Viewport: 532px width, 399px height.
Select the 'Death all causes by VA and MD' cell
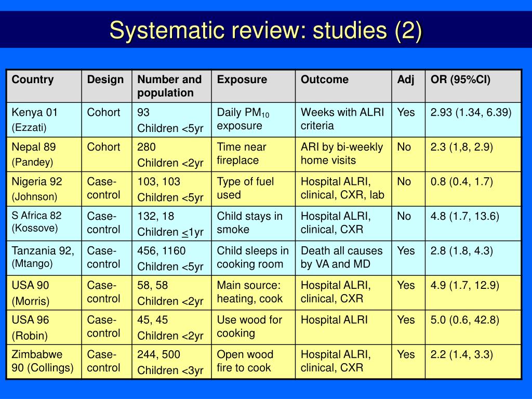tap(344, 258)
